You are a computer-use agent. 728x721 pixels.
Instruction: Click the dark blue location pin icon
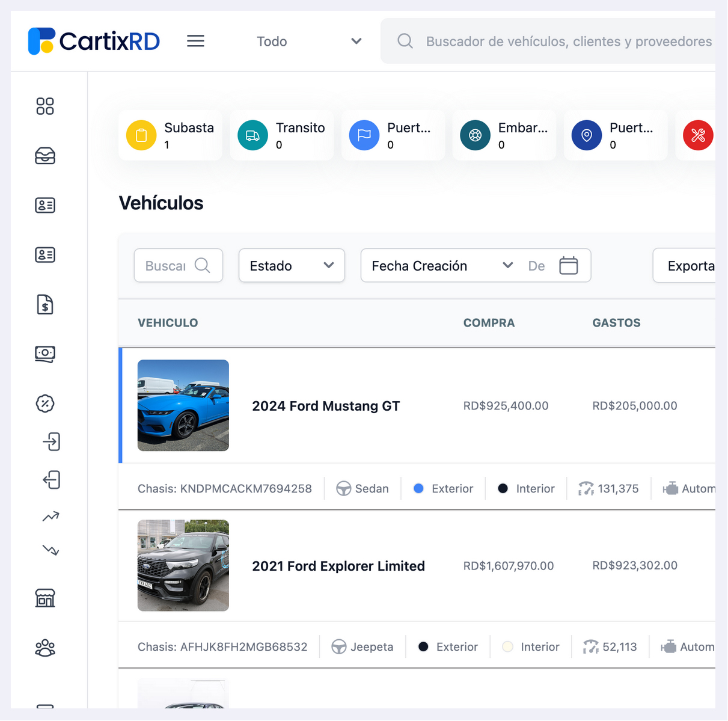click(587, 135)
